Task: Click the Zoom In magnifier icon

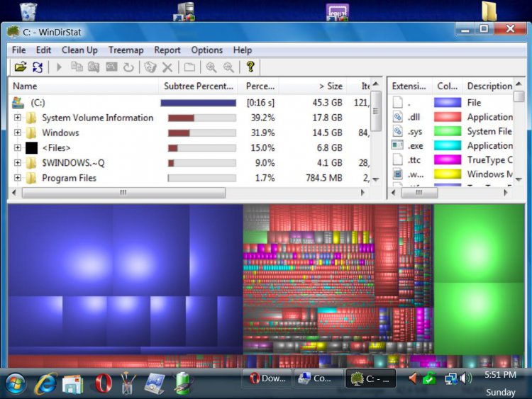Action: click(x=211, y=67)
